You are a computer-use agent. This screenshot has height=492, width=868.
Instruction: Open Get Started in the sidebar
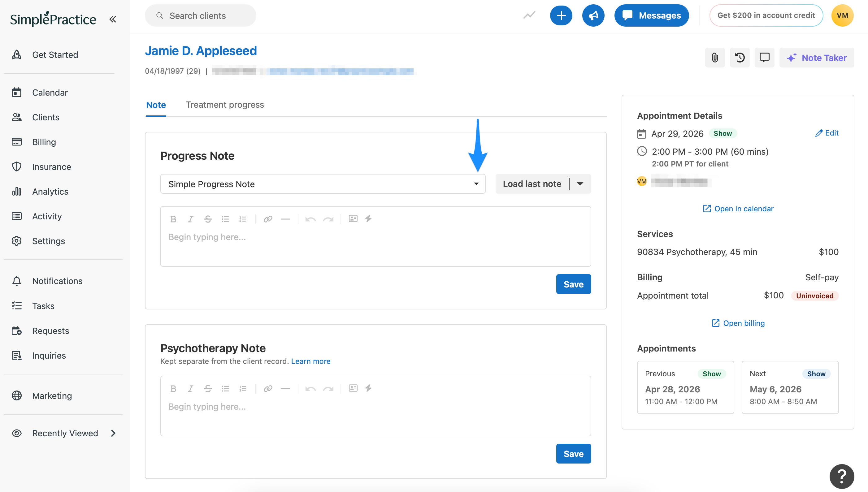55,55
